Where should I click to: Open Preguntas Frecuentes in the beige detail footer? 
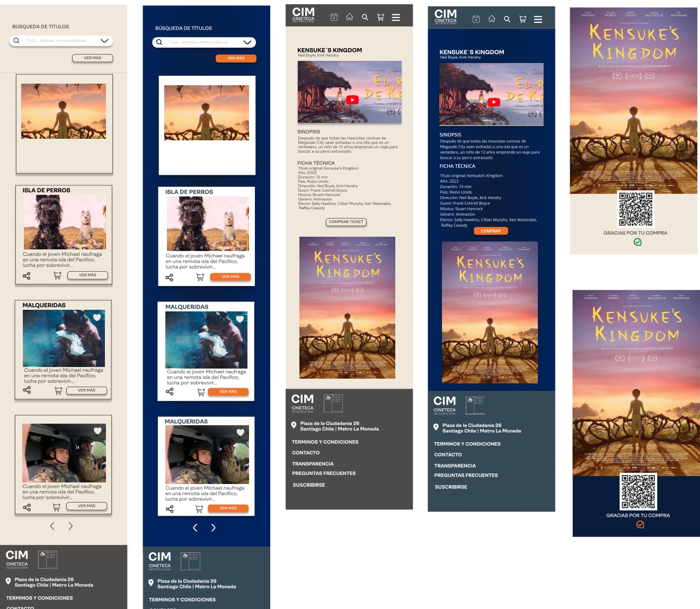click(x=324, y=473)
